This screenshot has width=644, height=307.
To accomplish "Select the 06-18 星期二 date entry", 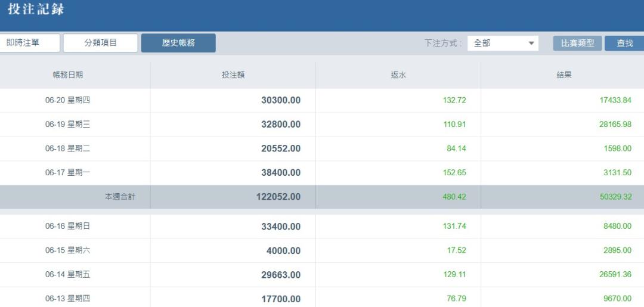I will click(67, 148).
